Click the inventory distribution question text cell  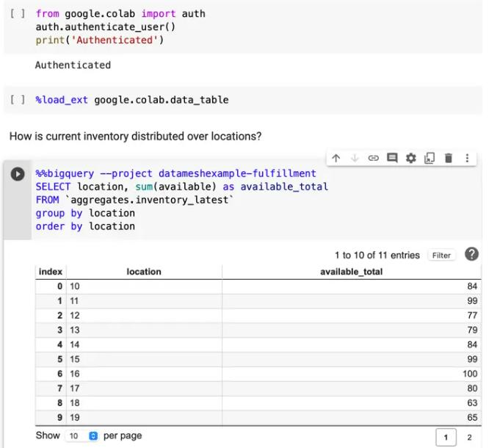(x=136, y=137)
